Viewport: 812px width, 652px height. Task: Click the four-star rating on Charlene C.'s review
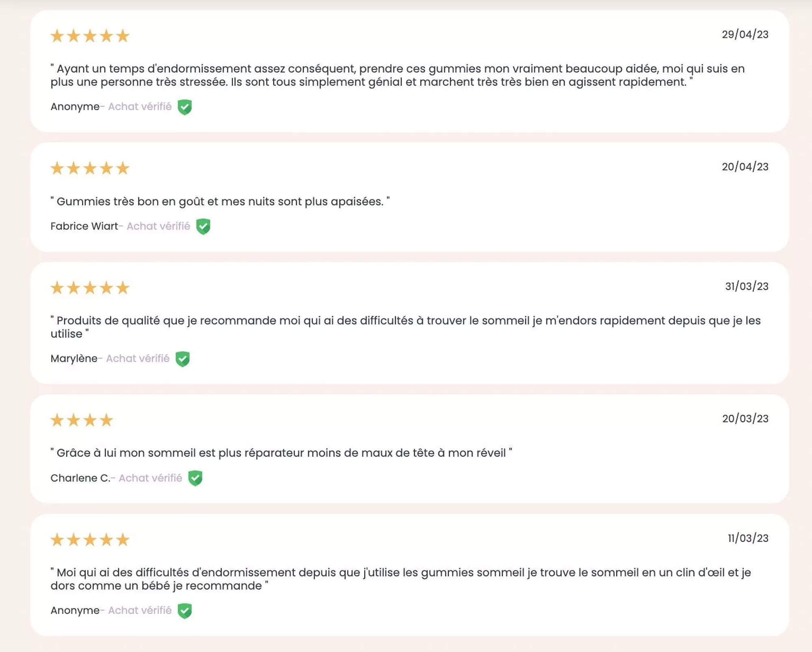[x=82, y=420]
